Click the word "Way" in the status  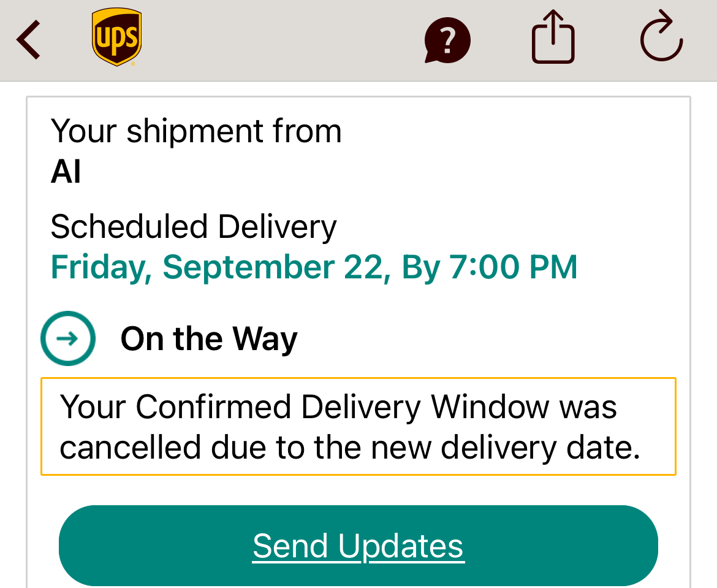pyautogui.click(x=265, y=338)
